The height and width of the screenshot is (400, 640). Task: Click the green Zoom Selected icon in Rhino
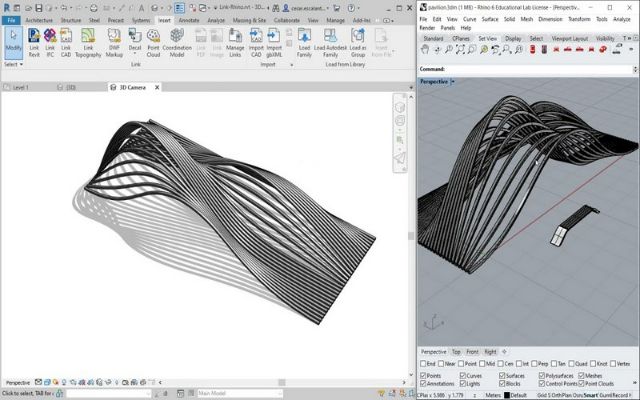(x=484, y=49)
